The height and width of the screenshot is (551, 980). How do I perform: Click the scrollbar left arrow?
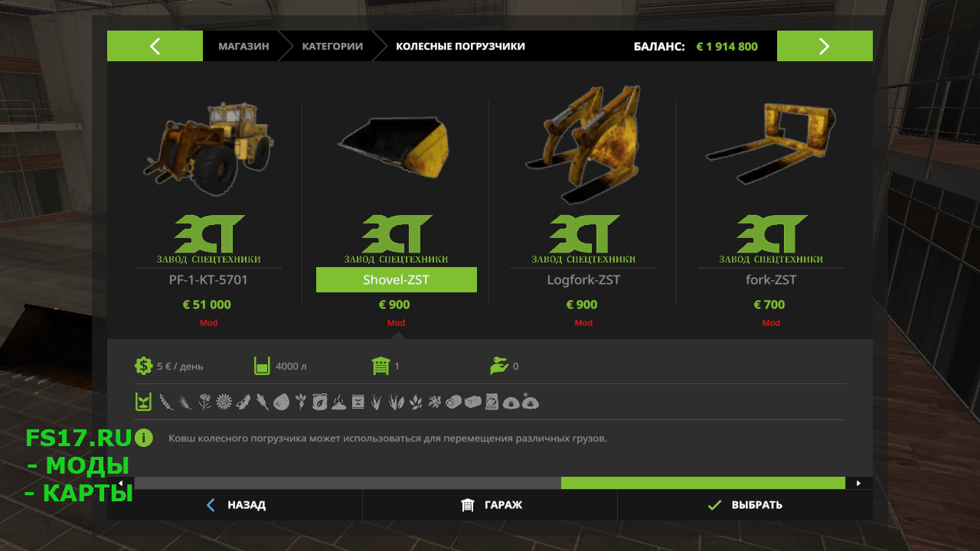(x=120, y=483)
